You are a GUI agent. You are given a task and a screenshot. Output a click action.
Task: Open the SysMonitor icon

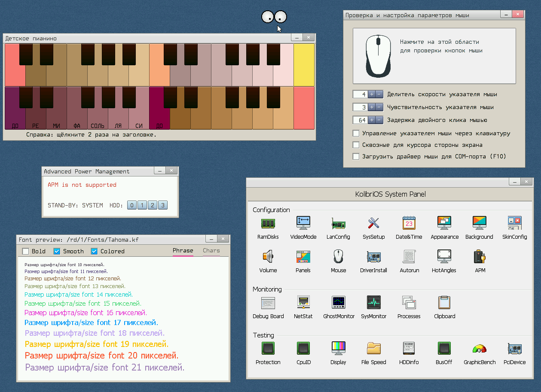[373, 303]
